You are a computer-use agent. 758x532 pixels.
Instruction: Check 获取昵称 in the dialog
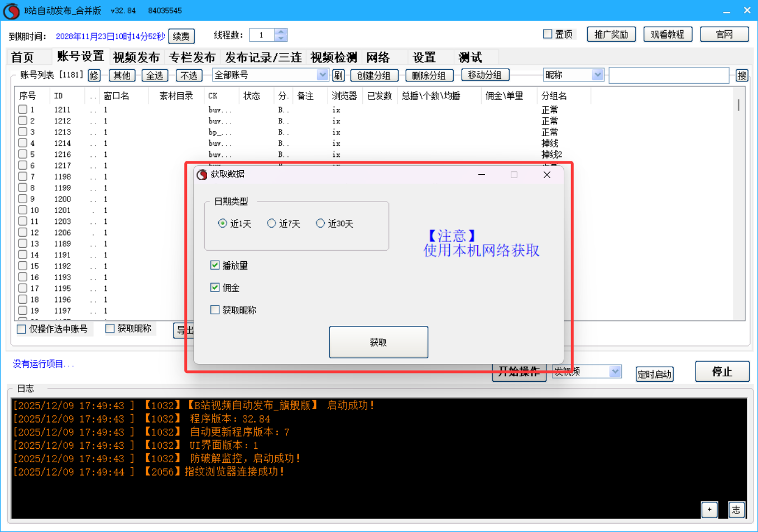click(x=215, y=310)
